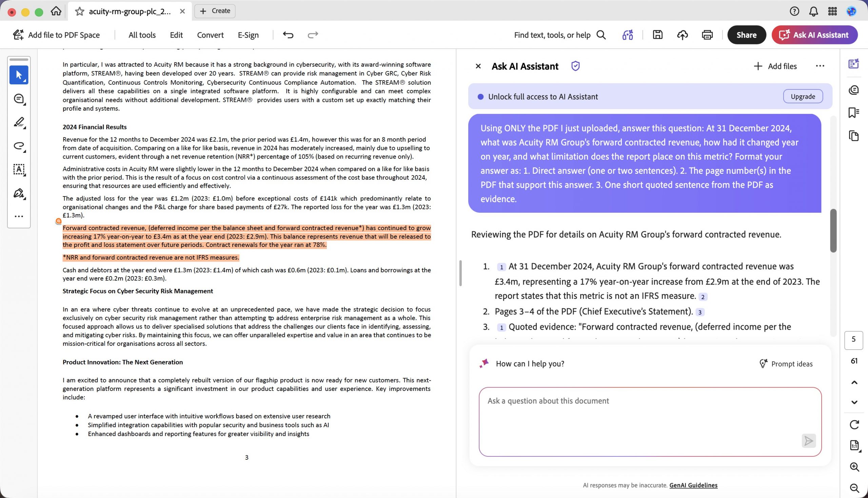Open the Help question mark icon

coord(794,11)
